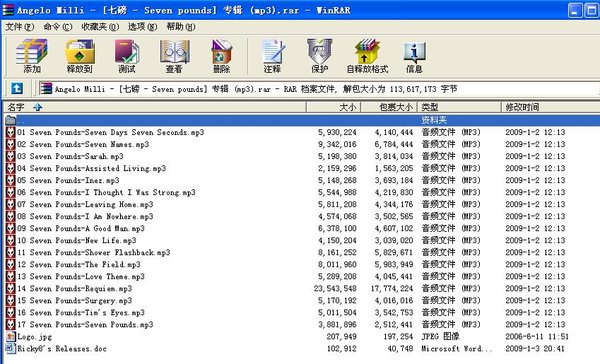Sort by the 类型 column header

tap(459, 107)
